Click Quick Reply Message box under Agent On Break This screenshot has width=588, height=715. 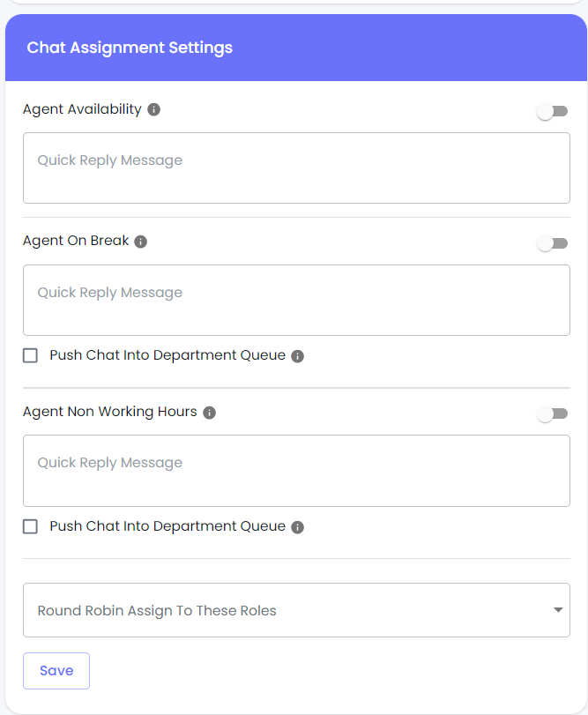(x=296, y=301)
